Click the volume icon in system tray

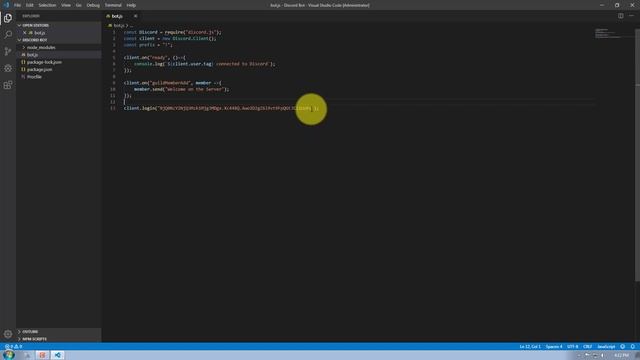point(602,356)
